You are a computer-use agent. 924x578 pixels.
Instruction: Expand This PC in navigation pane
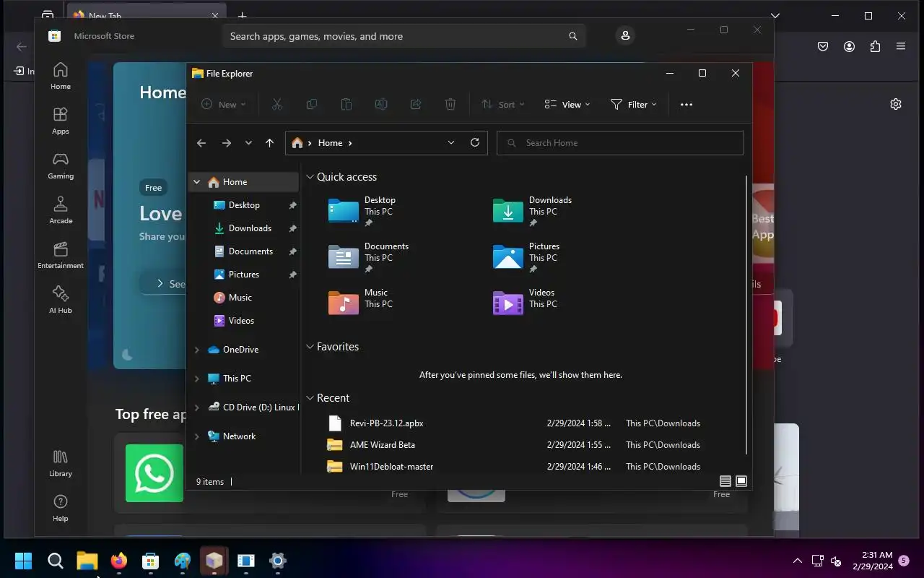pyautogui.click(x=196, y=379)
